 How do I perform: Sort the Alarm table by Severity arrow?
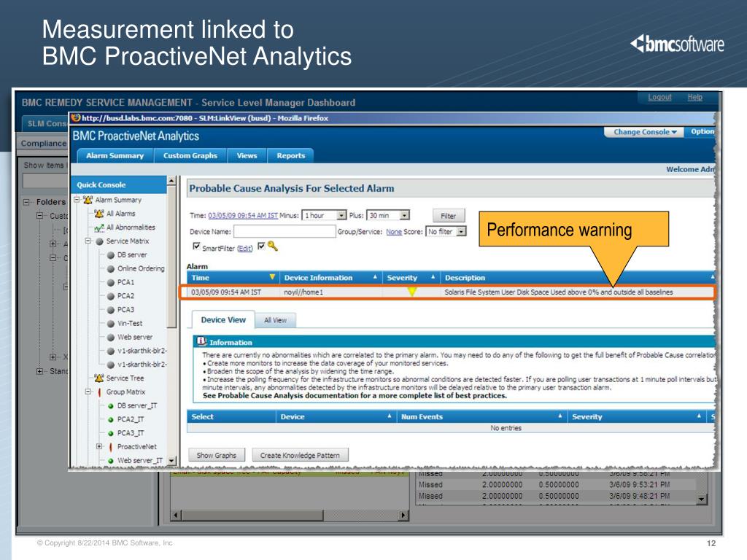[x=433, y=276]
